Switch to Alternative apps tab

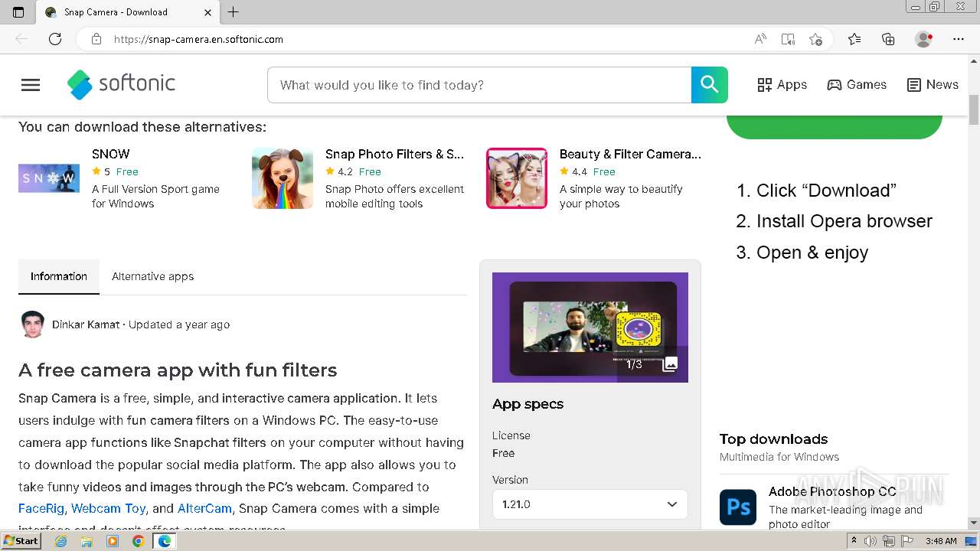(152, 276)
